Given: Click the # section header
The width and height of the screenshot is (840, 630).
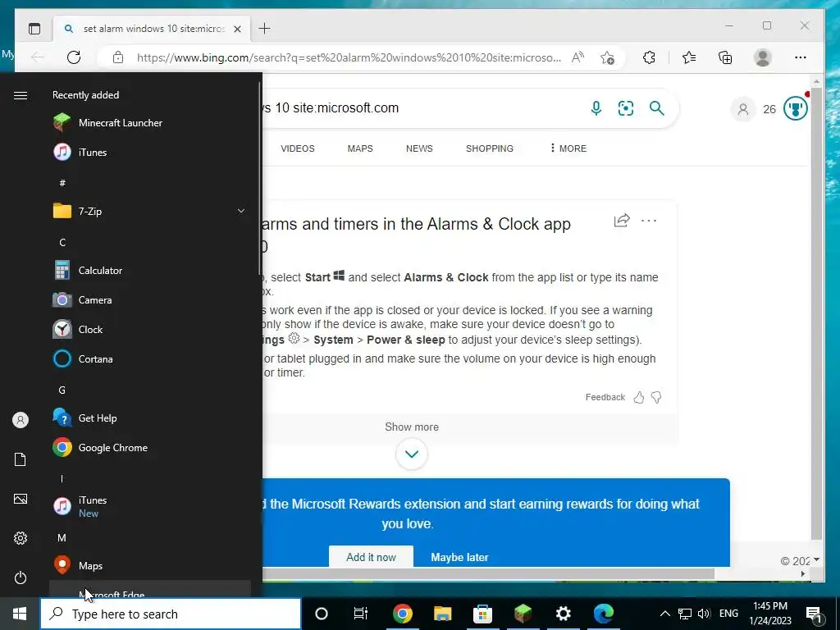Looking at the screenshot, I should click(62, 183).
